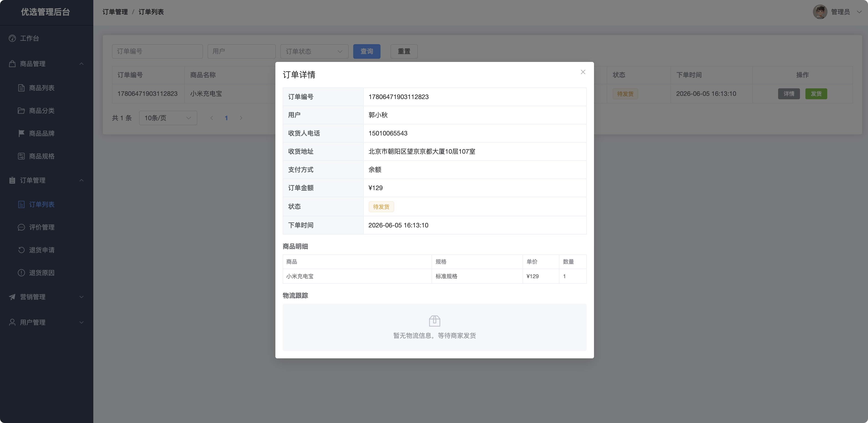The image size is (868, 423).
Task: Go to the next page via right arrow
Action: tap(241, 118)
